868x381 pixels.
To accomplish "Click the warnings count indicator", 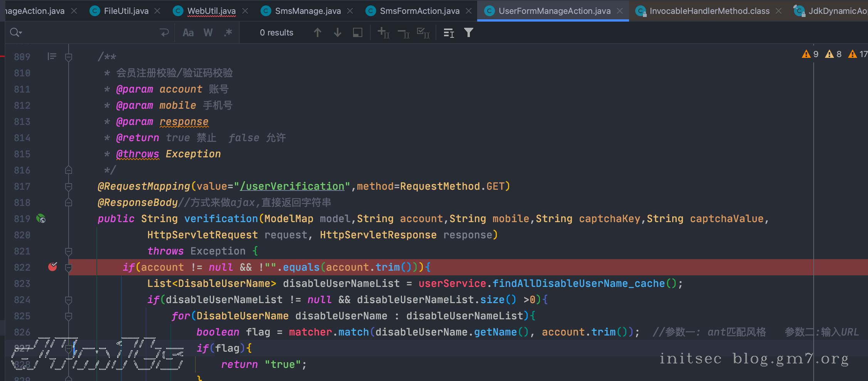I will (810, 54).
